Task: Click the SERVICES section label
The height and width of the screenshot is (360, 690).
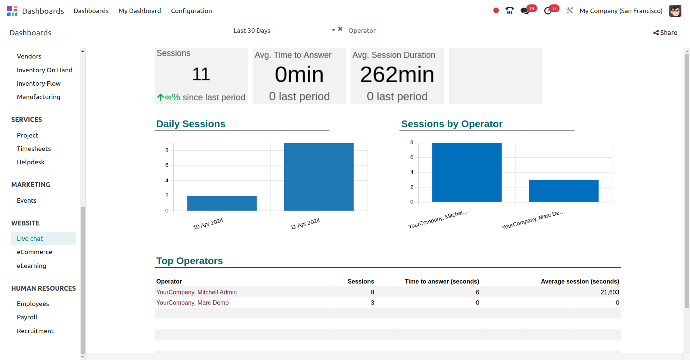Action: pyautogui.click(x=27, y=120)
